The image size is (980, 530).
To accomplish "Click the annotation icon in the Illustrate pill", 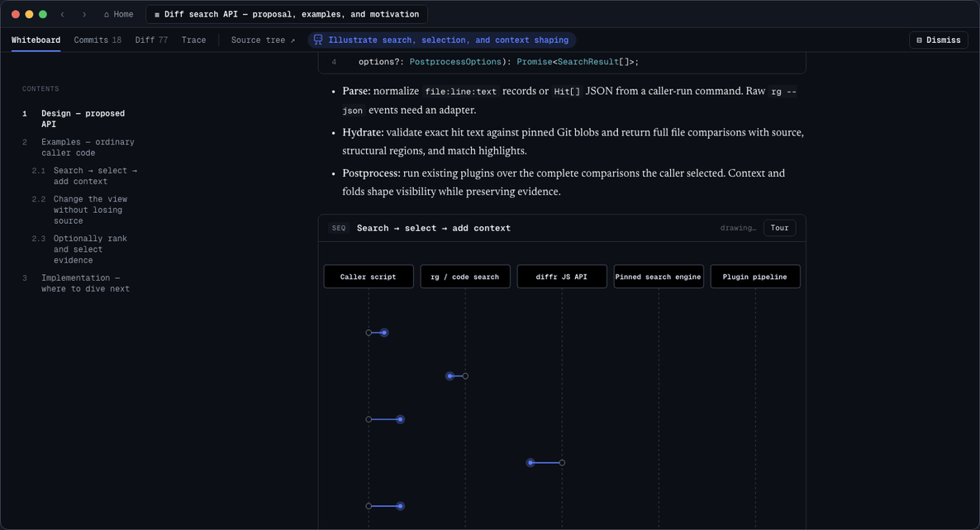I will click(318, 40).
